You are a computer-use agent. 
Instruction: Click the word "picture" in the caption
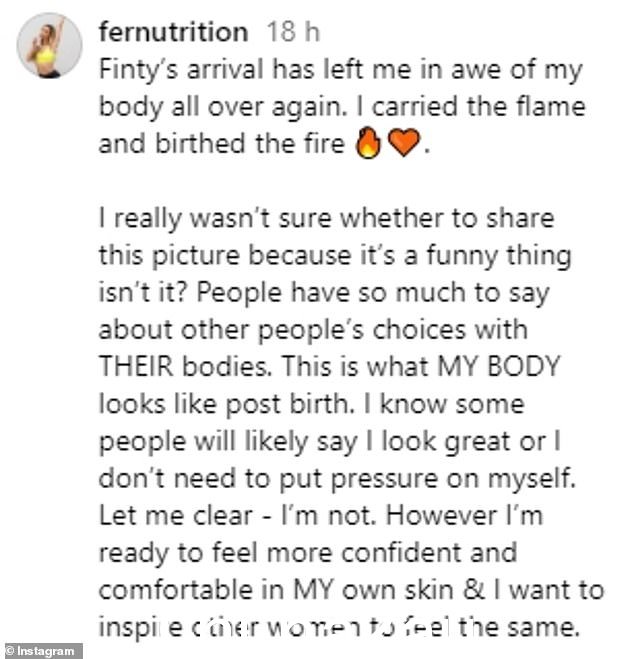[x=195, y=257]
